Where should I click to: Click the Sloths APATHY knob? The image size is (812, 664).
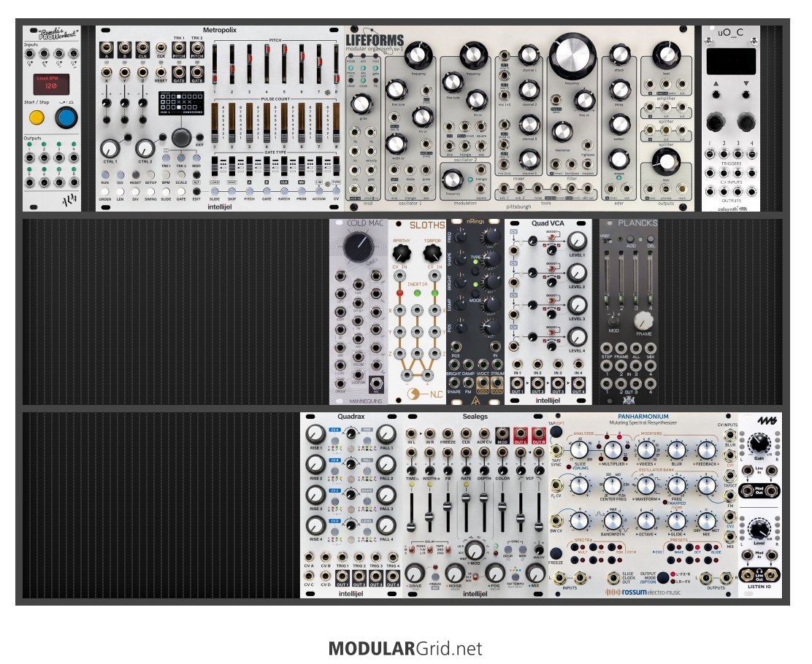pyautogui.click(x=402, y=254)
